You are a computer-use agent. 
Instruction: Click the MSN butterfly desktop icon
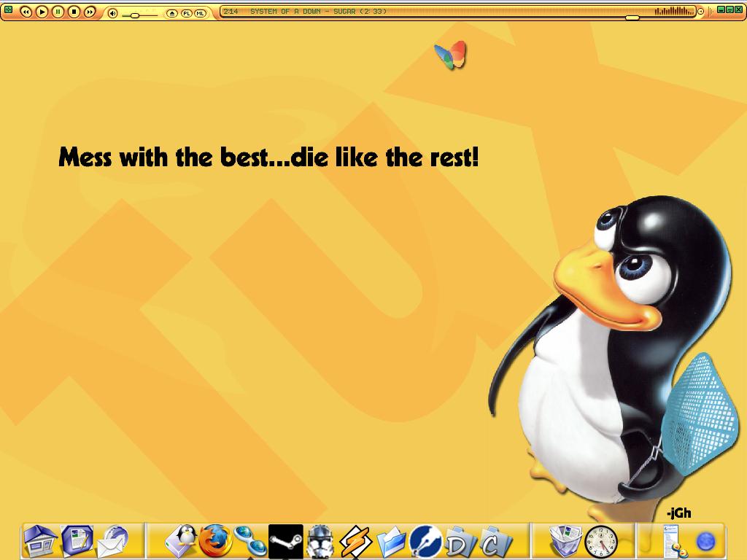pyautogui.click(x=450, y=55)
